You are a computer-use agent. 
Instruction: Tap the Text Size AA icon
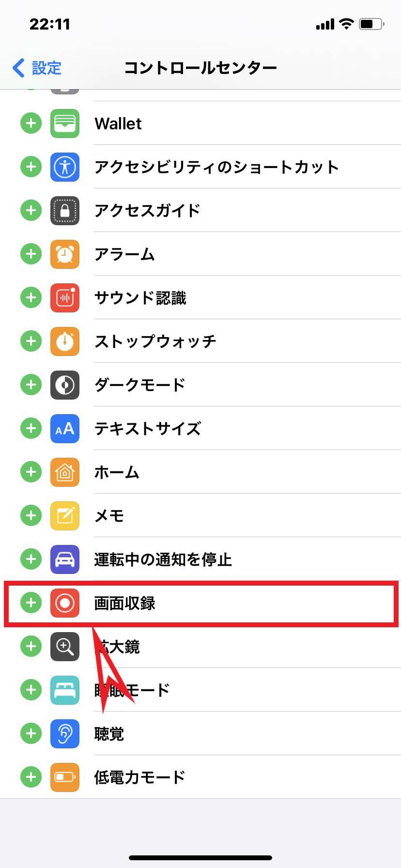[65, 429]
